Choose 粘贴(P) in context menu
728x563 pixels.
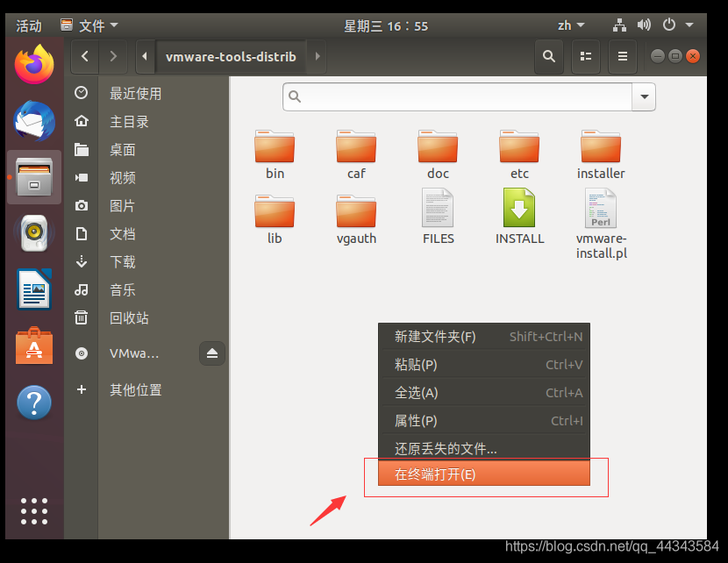[x=484, y=364]
